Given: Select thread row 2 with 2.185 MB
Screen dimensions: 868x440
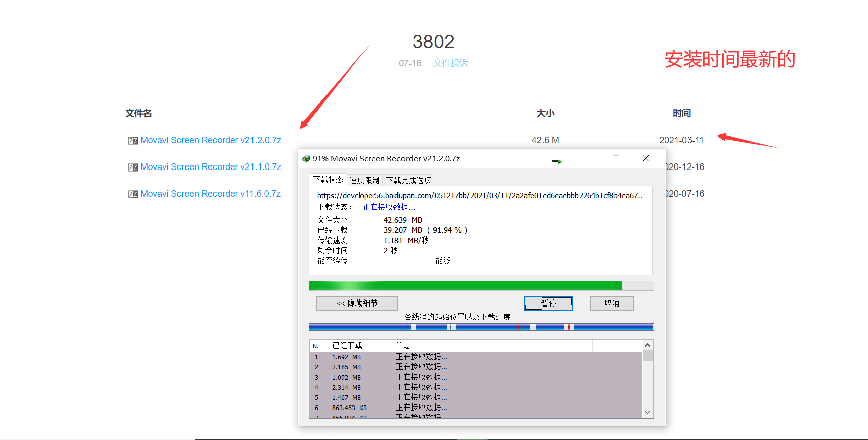Looking at the screenshot, I should pos(476,367).
